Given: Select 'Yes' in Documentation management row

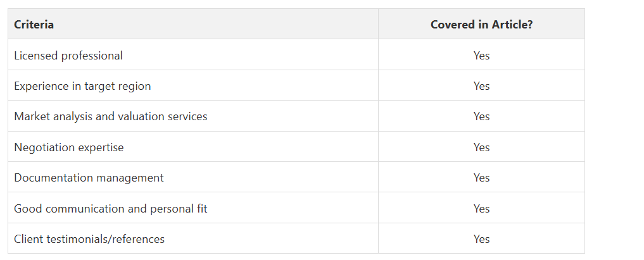Looking at the screenshot, I should coord(481,178).
